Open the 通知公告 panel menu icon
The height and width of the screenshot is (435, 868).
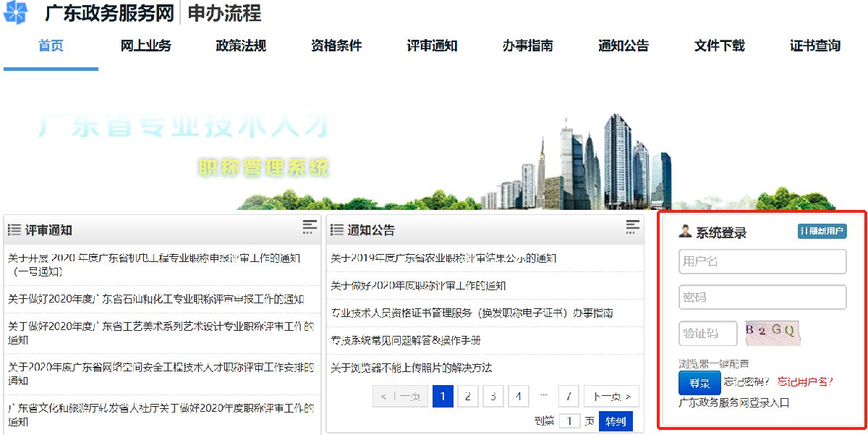point(633,227)
